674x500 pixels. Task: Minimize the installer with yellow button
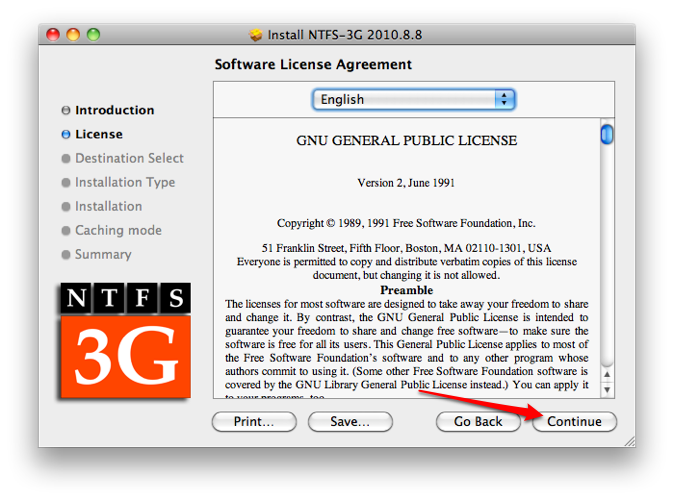click(74, 35)
